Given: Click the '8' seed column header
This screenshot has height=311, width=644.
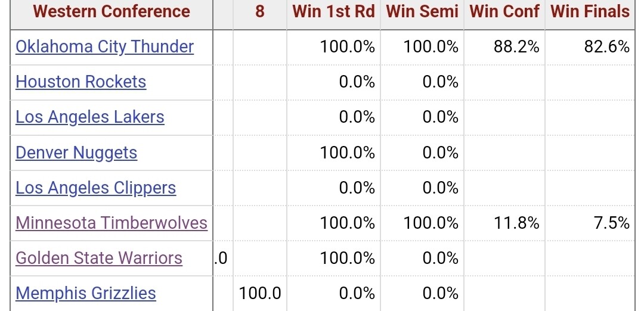Looking at the screenshot, I should [259, 11].
